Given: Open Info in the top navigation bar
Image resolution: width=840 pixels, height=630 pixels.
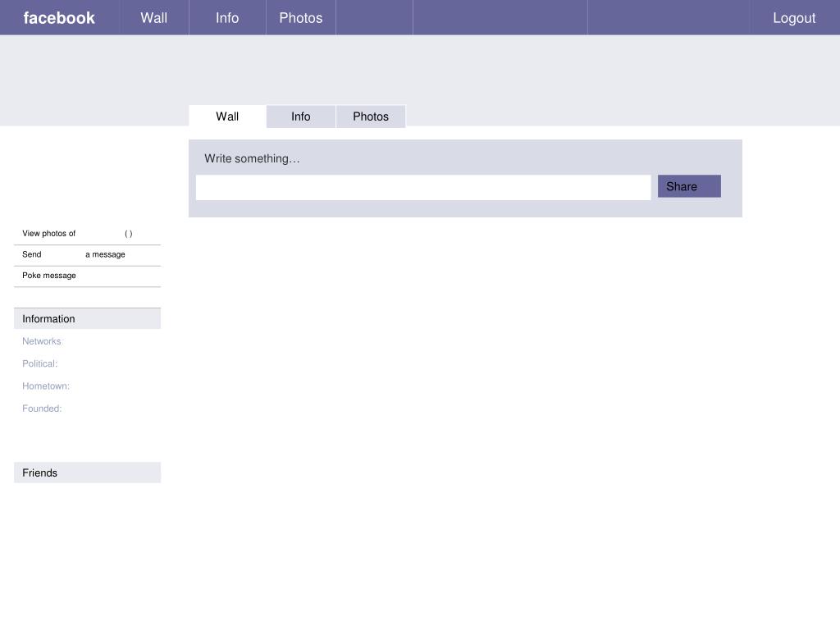Looking at the screenshot, I should tap(227, 18).
